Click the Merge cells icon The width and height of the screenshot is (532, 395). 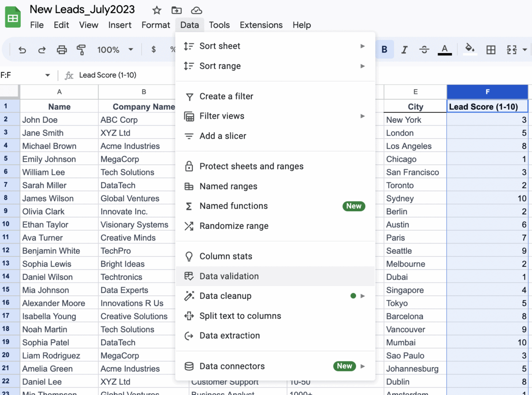tap(512, 50)
